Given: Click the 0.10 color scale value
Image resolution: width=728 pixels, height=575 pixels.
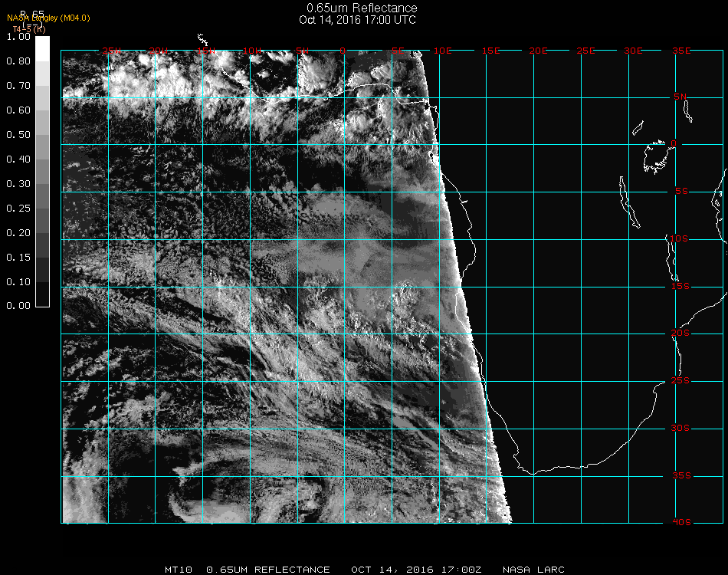Looking at the screenshot, I should point(18,282).
